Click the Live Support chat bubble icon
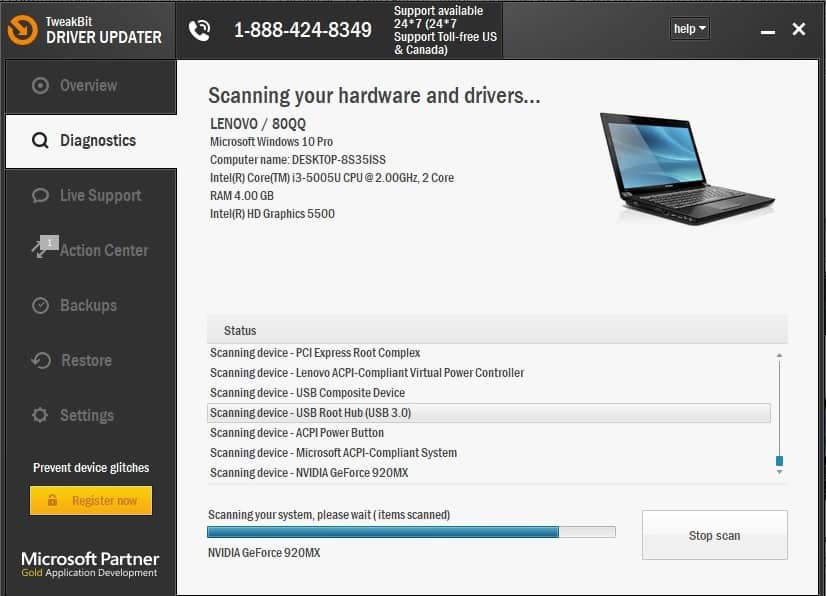This screenshot has width=826, height=596. 40,195
